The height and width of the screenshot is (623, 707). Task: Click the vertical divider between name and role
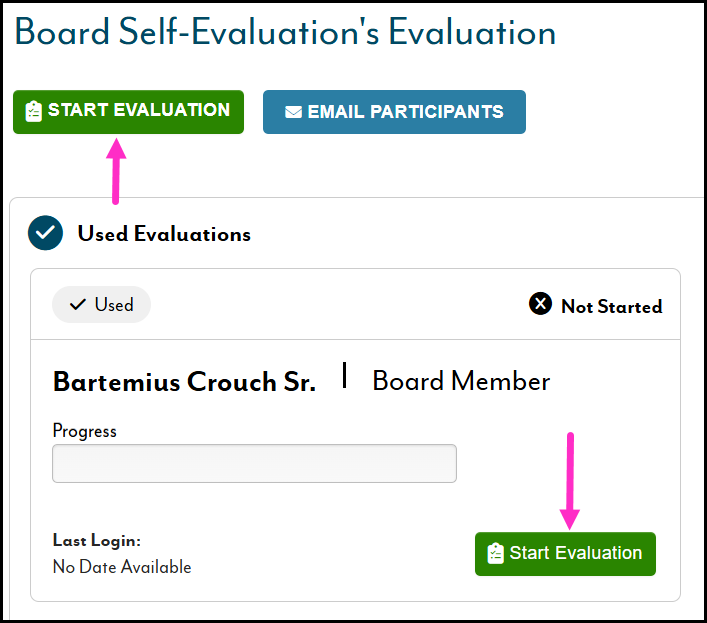coord(344,376)
